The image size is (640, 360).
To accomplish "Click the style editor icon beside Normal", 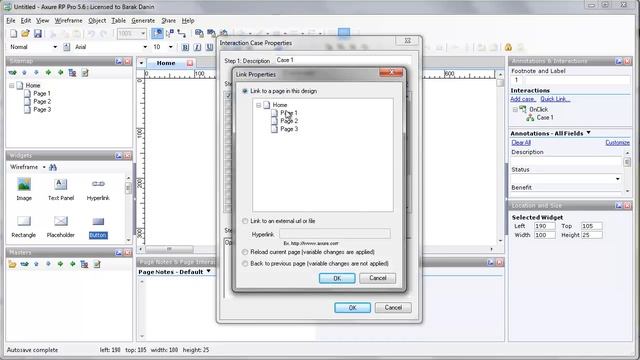I will (67, 47).
